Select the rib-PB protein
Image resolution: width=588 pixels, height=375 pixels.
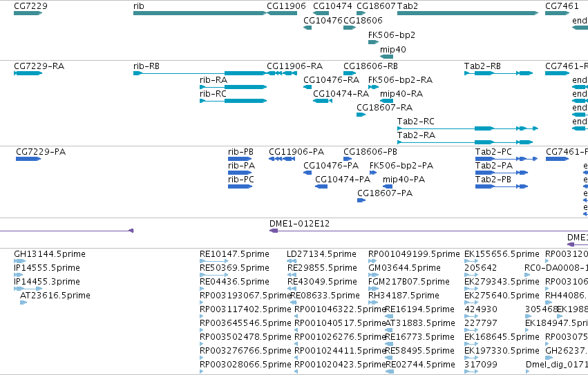coord(240,159)
